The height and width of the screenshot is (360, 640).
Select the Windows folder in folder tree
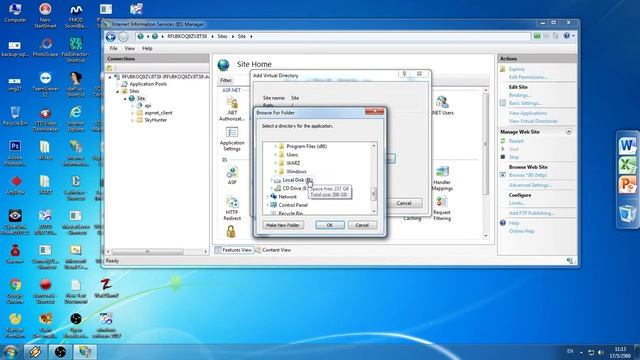[x=296, y=171]
